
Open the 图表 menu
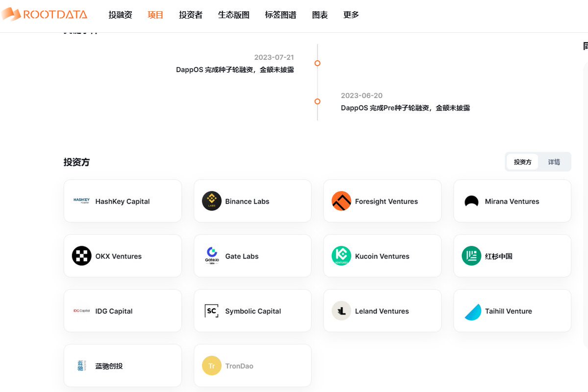[x=320, y=15]
